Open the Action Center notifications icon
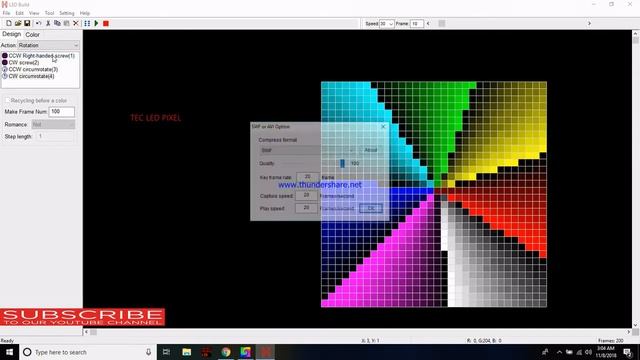The image size is (640, 360). (628, 352)
